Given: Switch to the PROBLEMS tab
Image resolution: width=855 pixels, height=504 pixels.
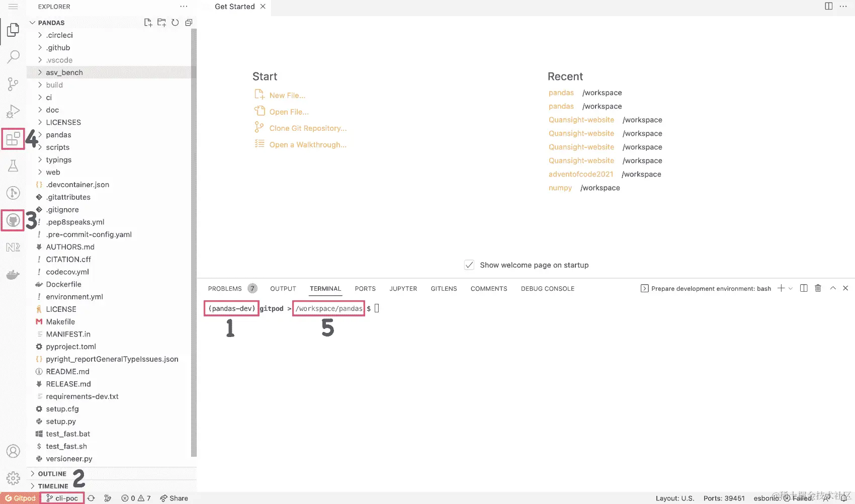Looking at the screenshot, I should tap(225, 289).
